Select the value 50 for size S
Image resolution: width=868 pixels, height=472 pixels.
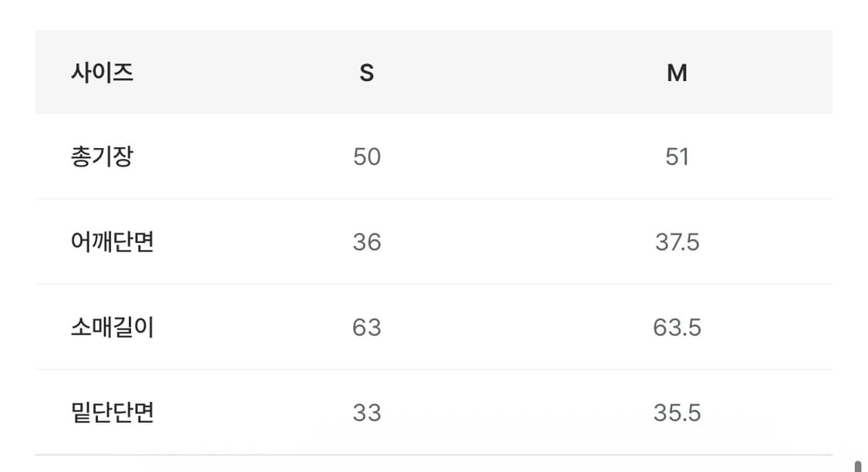point(366,157)
